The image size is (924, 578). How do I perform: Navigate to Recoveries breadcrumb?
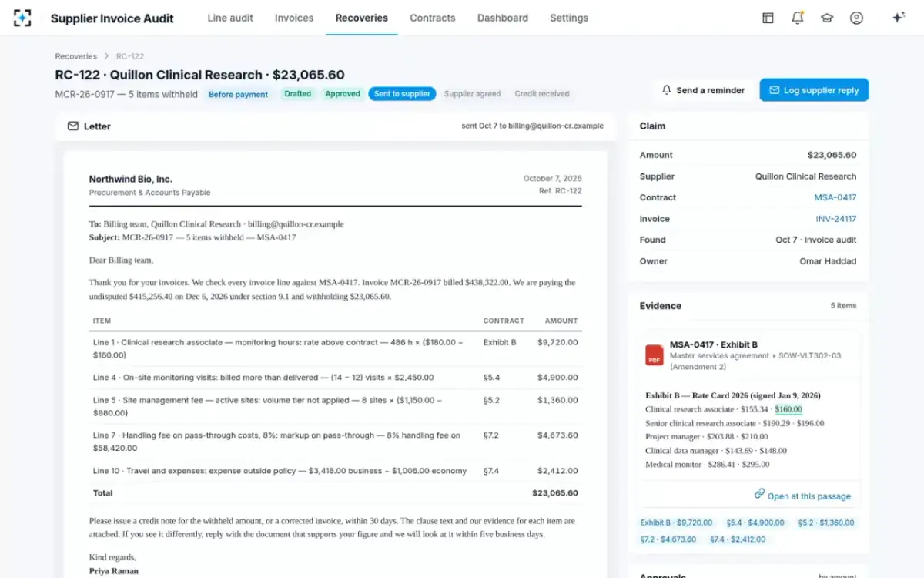coord(76,56)
